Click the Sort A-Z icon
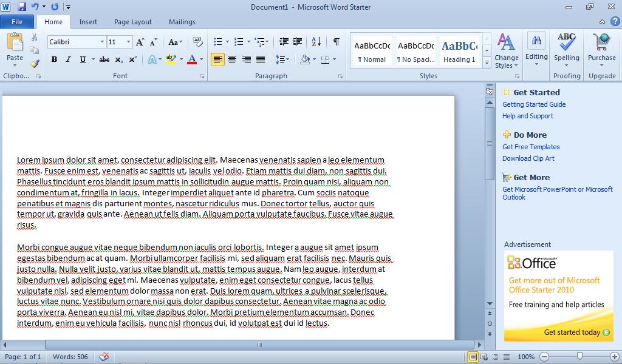This screenshot has width=622, height=364. coord(316,42)
